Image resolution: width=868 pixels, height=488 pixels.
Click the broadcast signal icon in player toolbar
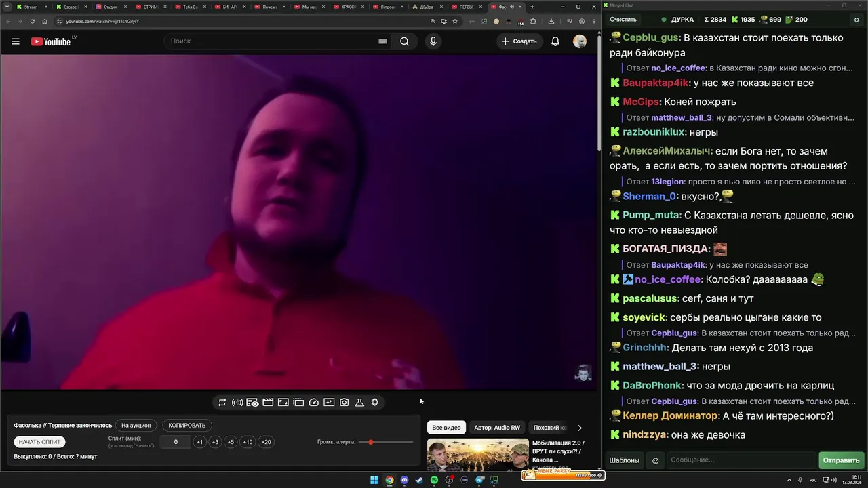[237, 403]
